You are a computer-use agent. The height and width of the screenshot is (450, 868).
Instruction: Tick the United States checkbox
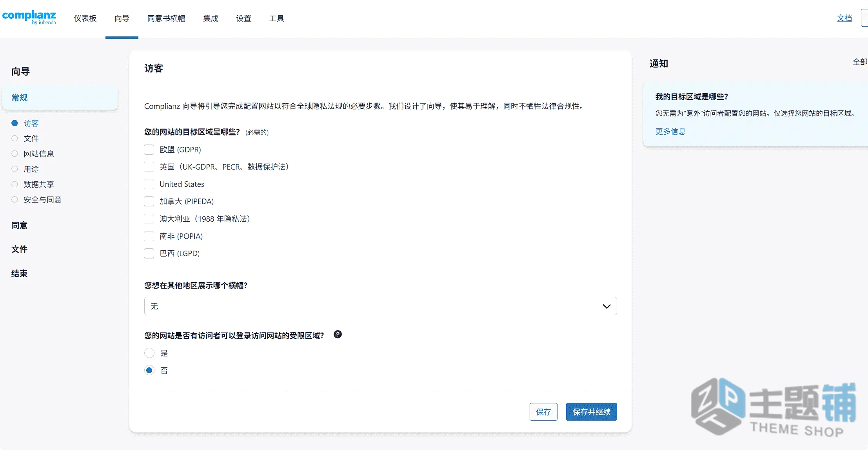[149, 184]
